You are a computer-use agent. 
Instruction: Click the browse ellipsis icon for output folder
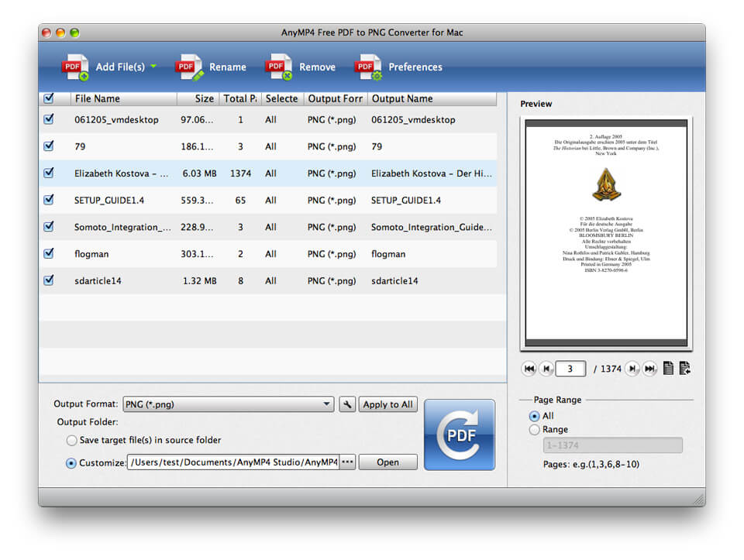[348, 462]
